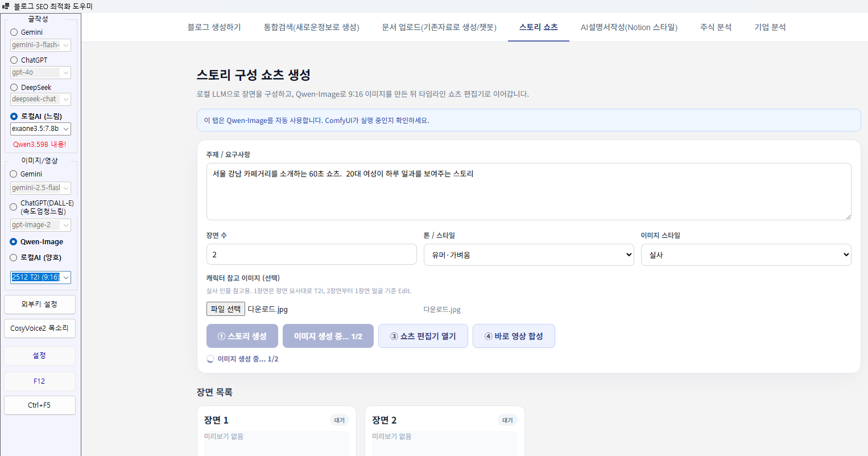Open the 2512 T2I (9:16) dropdown

pos(40,277)
